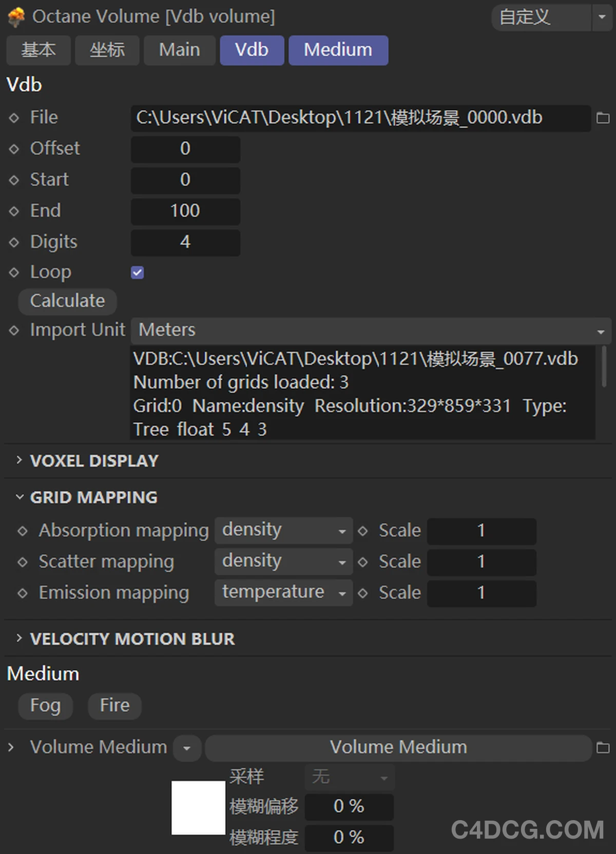This screenshot has width=616, height=854.
Task: Click the File path input field
Action: pyautogui.click(x=361, y=118)
